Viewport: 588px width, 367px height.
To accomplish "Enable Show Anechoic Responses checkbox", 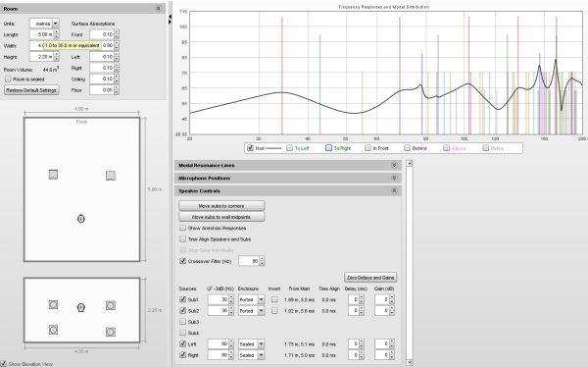I will point(182,228).
